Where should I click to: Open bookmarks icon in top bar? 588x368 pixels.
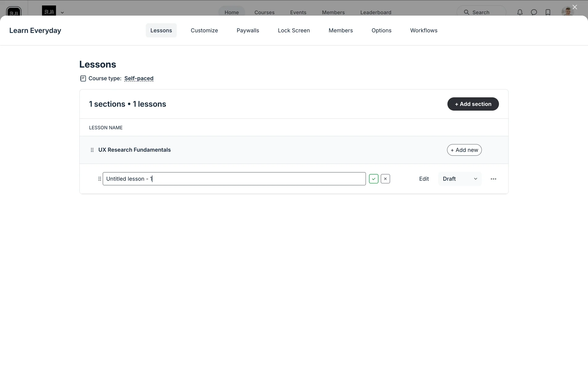point(548,12)
